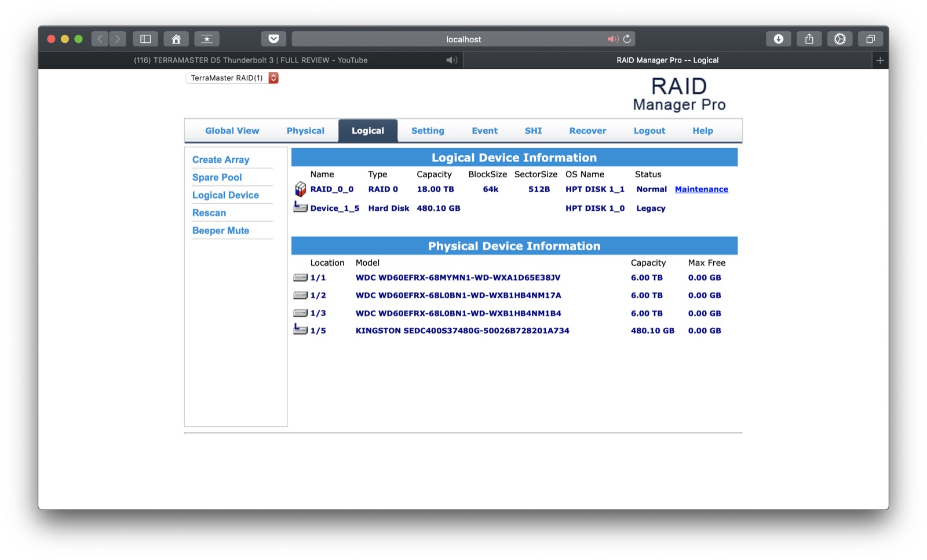Screen dimensions: 927x560
Task: Go back in Safari history
Action: tap(100, 39)
